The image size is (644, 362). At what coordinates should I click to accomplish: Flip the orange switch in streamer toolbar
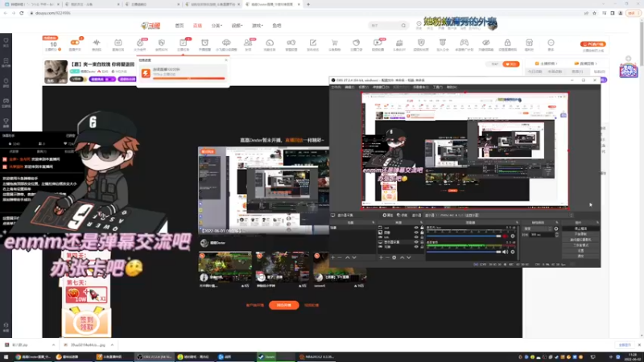click(x=75, y=43)
